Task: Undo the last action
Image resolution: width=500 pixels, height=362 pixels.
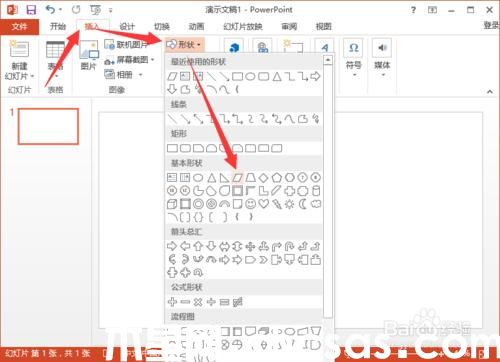Action: 51,10
